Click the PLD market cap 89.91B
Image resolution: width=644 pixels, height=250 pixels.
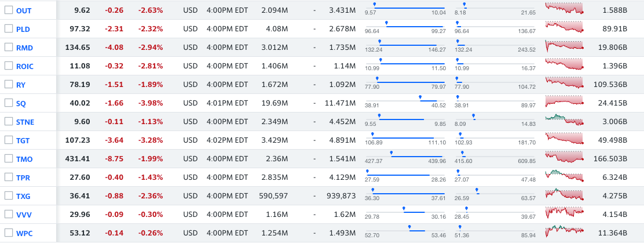[614, 29]
